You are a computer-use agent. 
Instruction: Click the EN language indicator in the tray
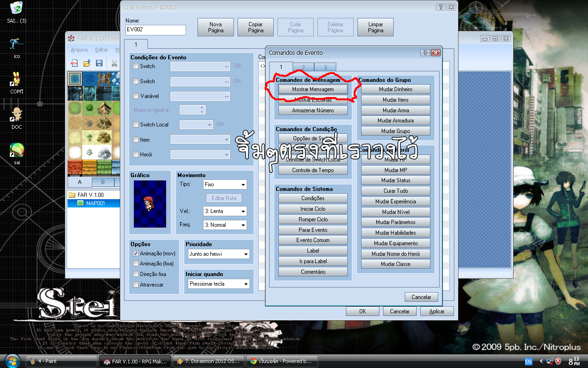coord(528,361)
